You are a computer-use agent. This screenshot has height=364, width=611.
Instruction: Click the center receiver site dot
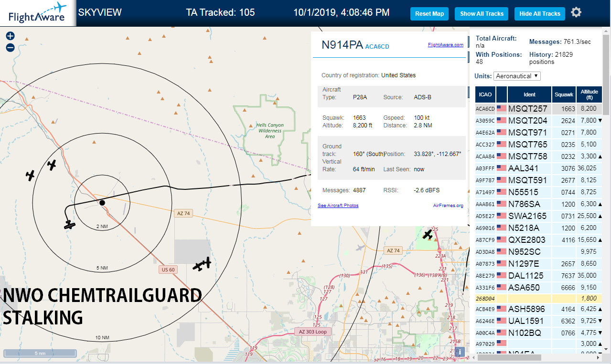(102, 203)
